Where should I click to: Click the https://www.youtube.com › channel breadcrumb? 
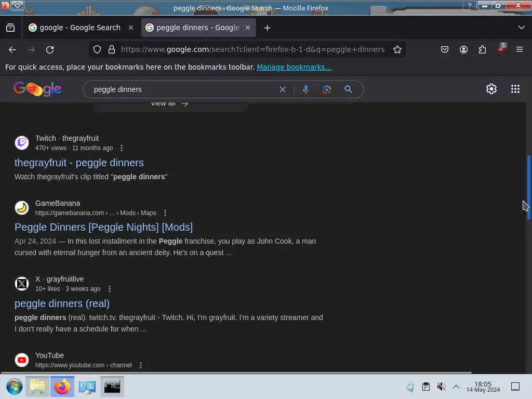(84, 365)
